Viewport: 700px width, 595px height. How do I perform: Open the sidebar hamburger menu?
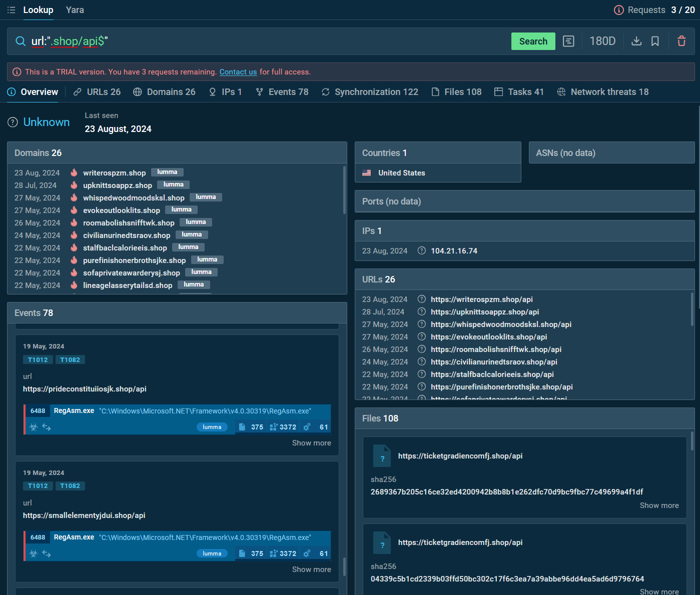coord(11,9)
